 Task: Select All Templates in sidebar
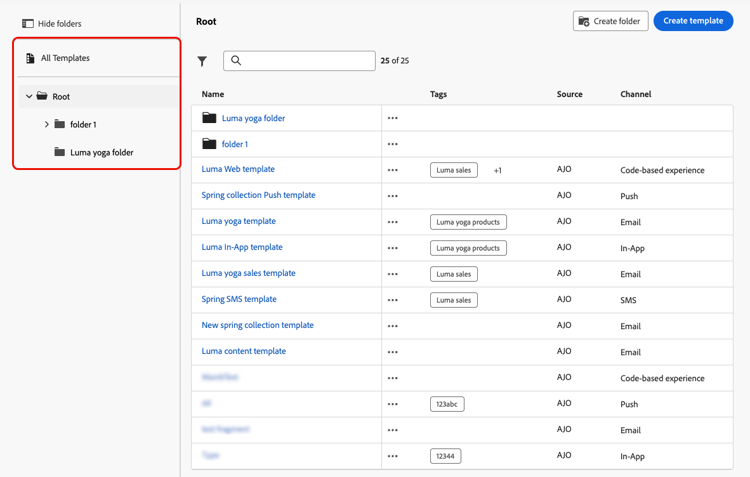[x=65, y=58]
